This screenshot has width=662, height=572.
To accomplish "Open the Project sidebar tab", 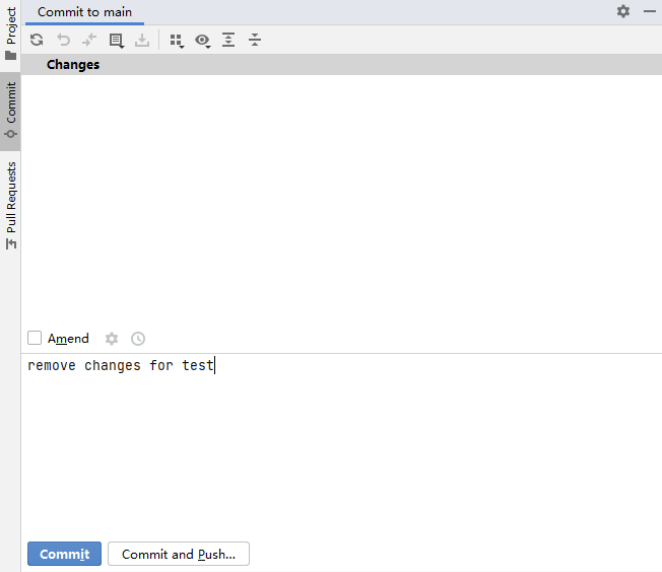I will point(11,33).
